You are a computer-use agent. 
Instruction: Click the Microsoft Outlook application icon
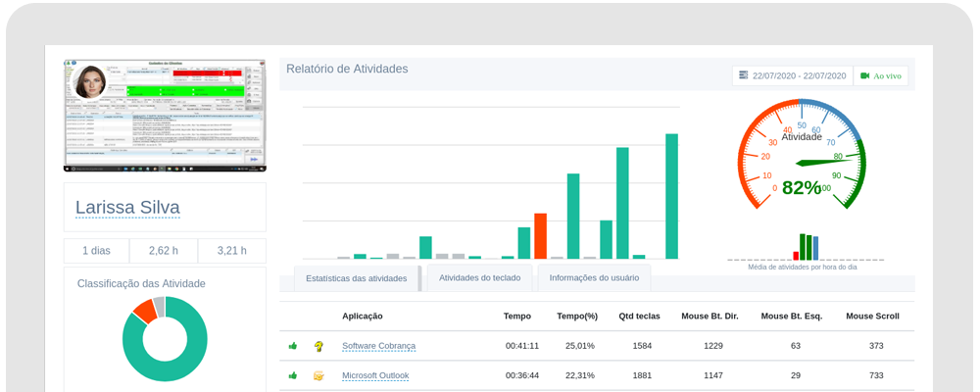[318, 375]
